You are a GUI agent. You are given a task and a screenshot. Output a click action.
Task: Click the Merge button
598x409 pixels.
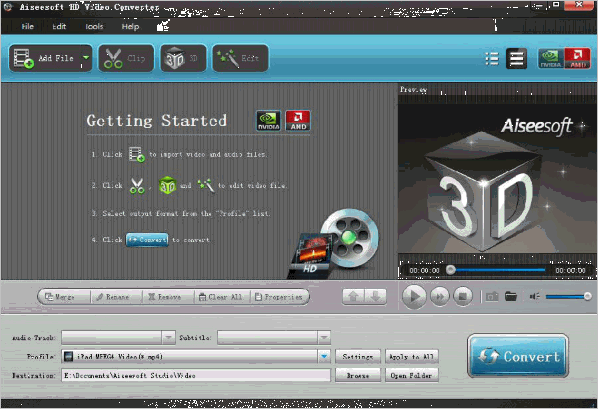[x=64, y=297]
